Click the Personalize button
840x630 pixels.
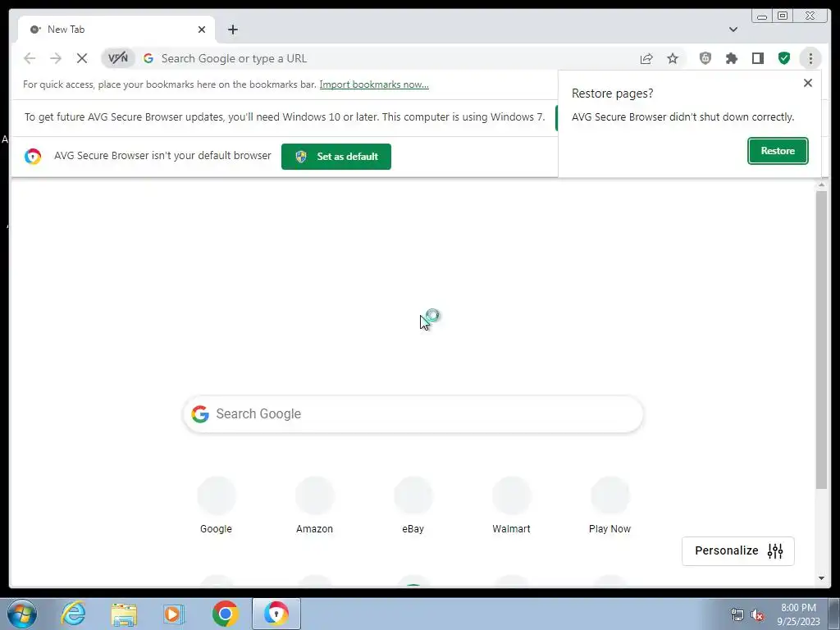pyautogui.click(x=737, y=550)
